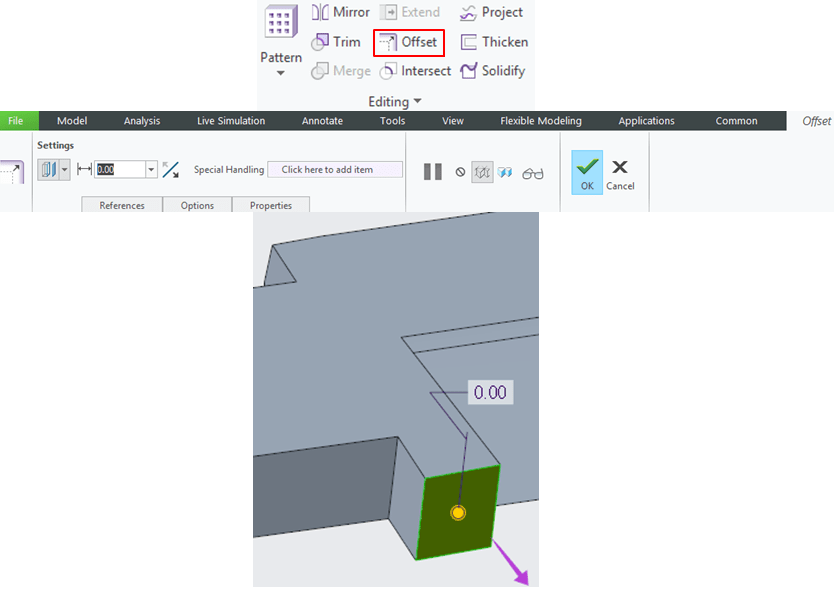Expand the Pattern dropdown arrow
The height and width of the screenshot is (590, 834).
(281, 73)
